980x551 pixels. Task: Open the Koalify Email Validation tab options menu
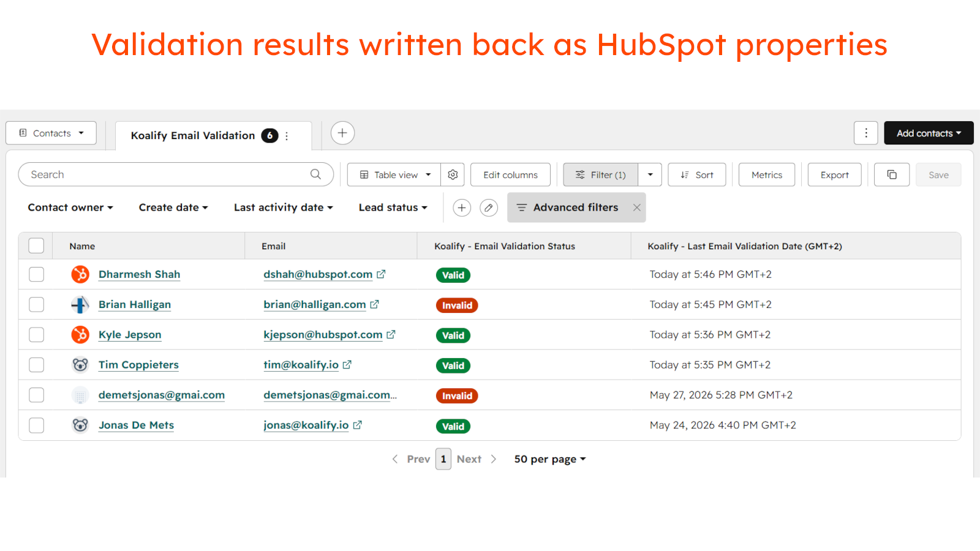(x=287, y=136)
